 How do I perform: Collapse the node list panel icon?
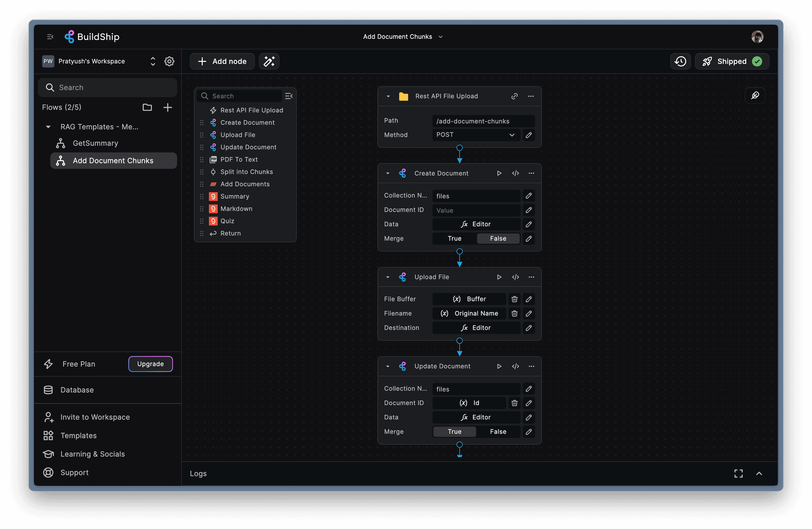click(x=289, y=96)
